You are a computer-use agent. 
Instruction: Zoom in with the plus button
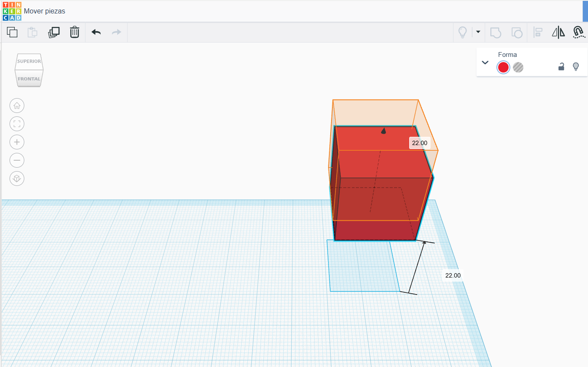point(17,142)
